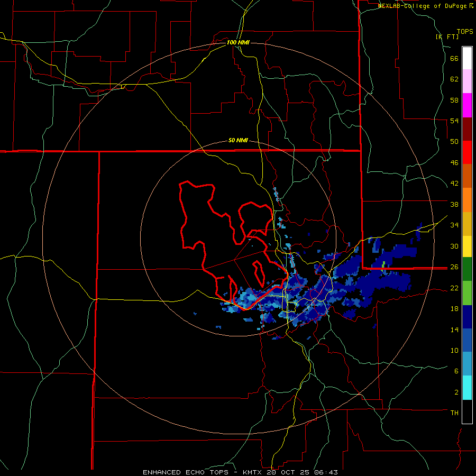
Task: Click the 100 NMI range ring label
Action: 238,42
